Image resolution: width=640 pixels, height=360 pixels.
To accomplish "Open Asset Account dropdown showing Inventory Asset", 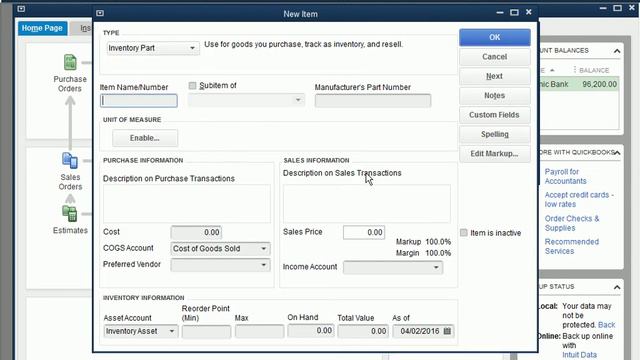I will (140, 331).
